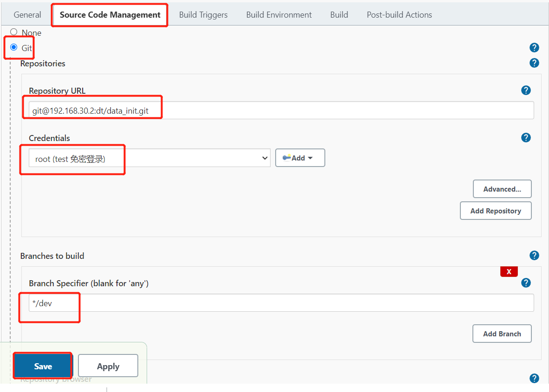Switch to the General tab
Image resolution: width=549 pixels, height=392 pixels.
pos(27,14)
